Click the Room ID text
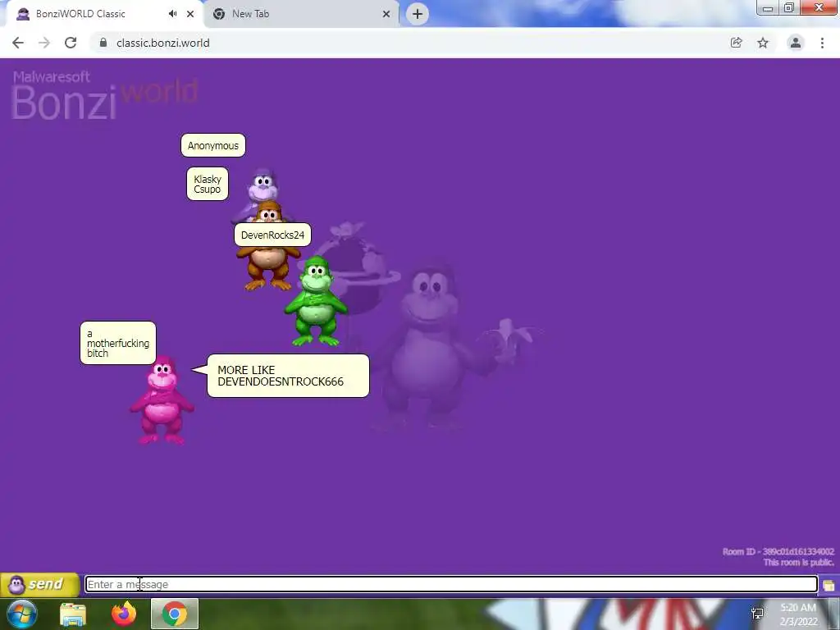840x630 pixels. click(778, 551)
